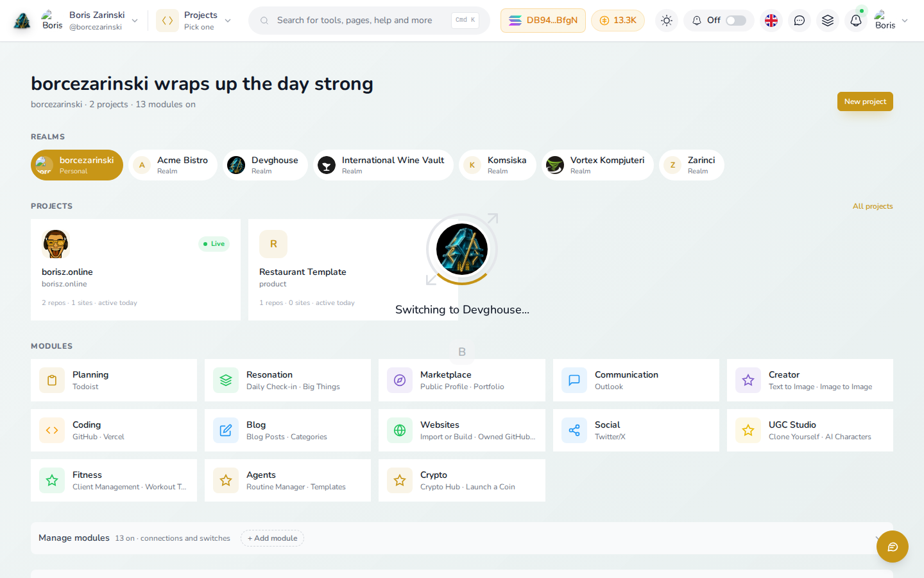The height and width of the screenshot is (578, 924).
Task: Click the Live status badge
Action: [x=214, y=244]
